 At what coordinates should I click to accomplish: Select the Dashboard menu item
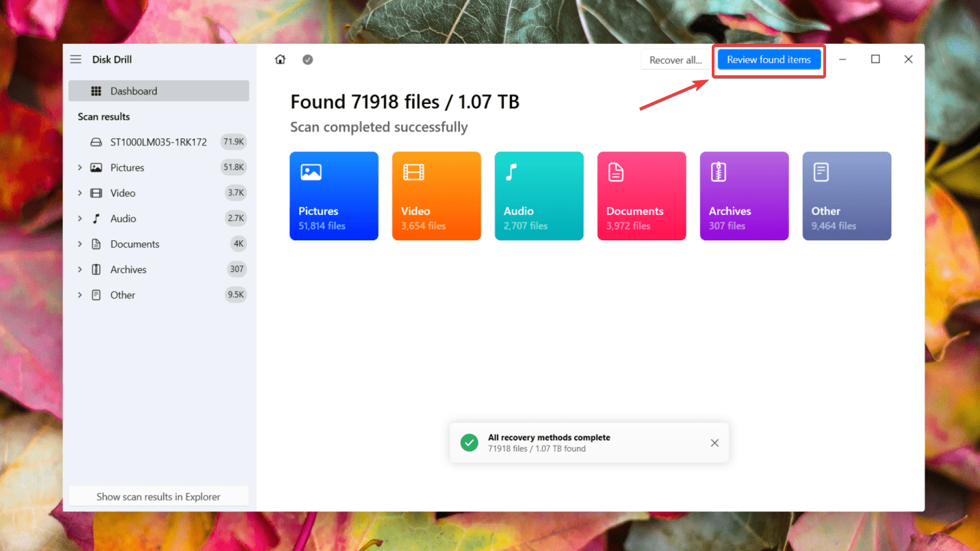[x=159, y=91]
